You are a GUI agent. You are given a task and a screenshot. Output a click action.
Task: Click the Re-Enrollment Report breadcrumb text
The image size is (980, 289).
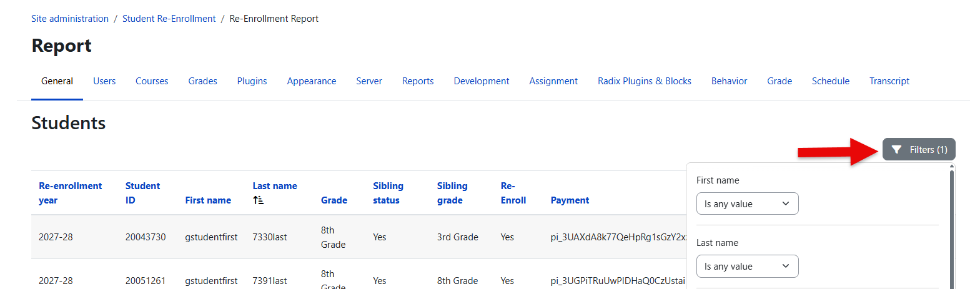coord(274,19)
